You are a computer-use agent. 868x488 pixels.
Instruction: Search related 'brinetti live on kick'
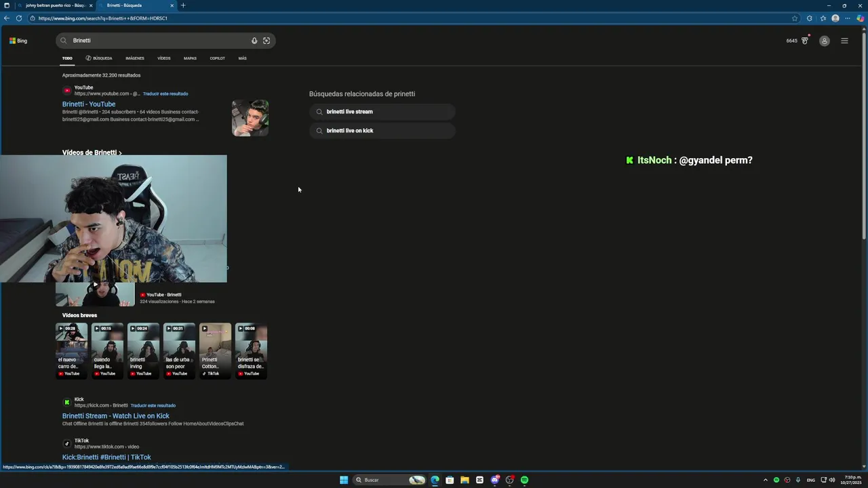(x=382, y=131)
